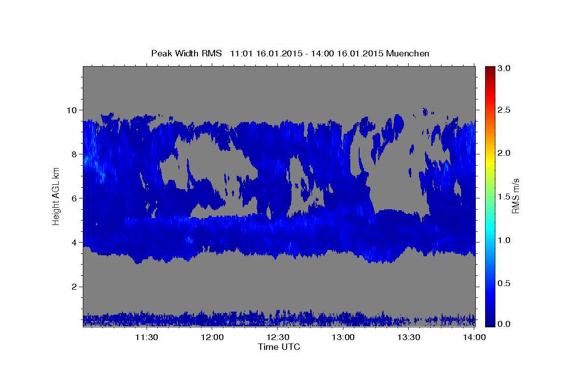
Task: Click the colorbar value 2.0
Action: (504, 153)
